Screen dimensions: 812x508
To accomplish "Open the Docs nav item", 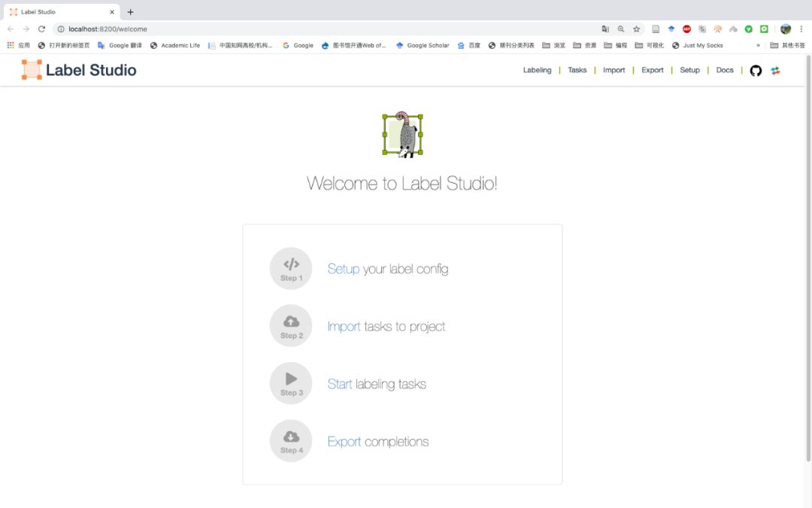I will 725,70.
